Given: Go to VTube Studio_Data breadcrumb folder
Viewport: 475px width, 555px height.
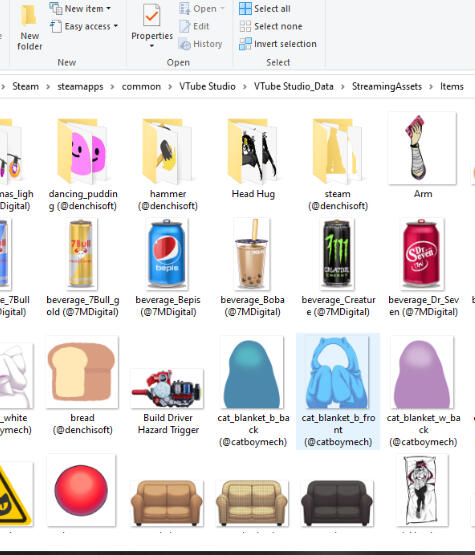Looking at the screenshot, I should point(293,86).
